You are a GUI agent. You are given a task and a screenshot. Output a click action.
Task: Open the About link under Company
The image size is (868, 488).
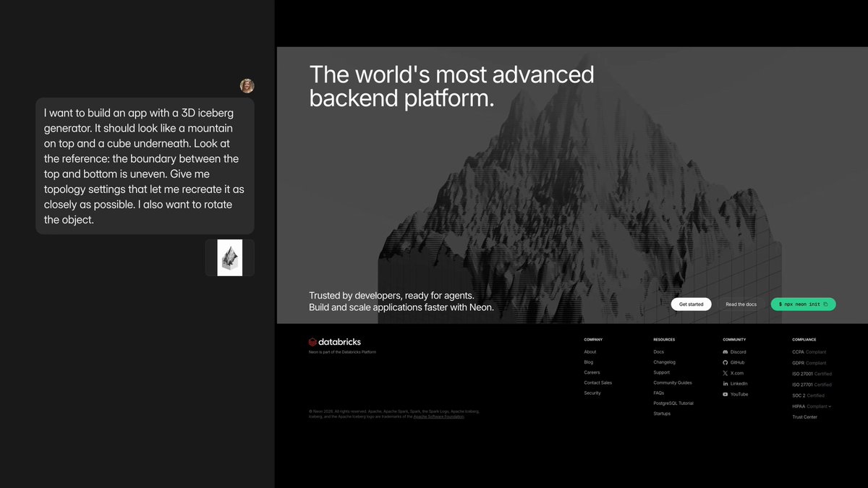(590, 352)
